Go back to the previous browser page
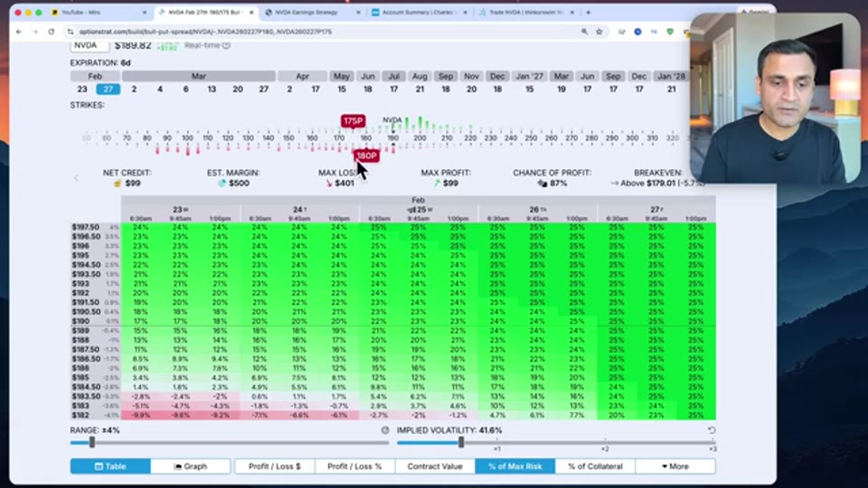The image size is (868, 488). pyautogui.click(x=19, y=33)
